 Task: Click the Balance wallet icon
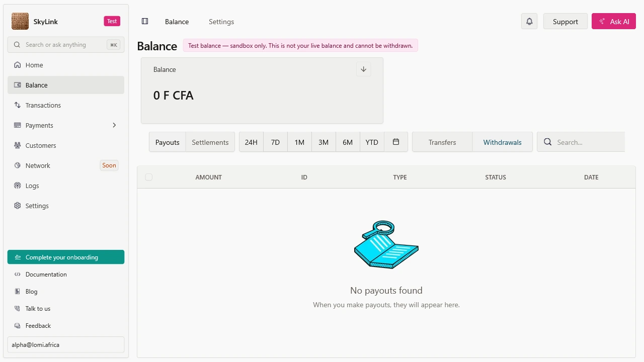click(x=18, y=85)
